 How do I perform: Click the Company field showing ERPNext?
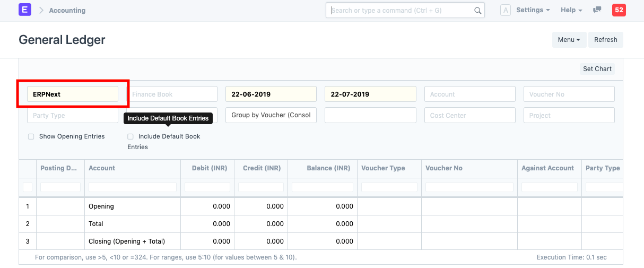coord(73,94)
